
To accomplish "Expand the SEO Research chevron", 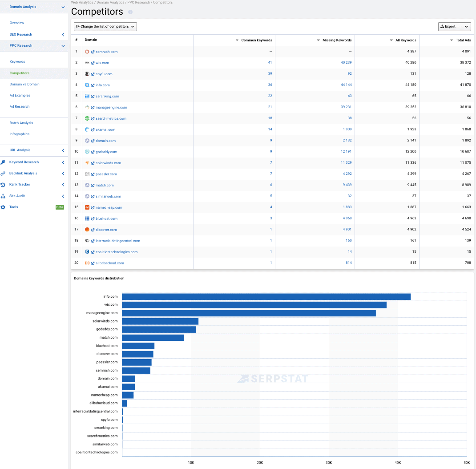I will (63, 35).
